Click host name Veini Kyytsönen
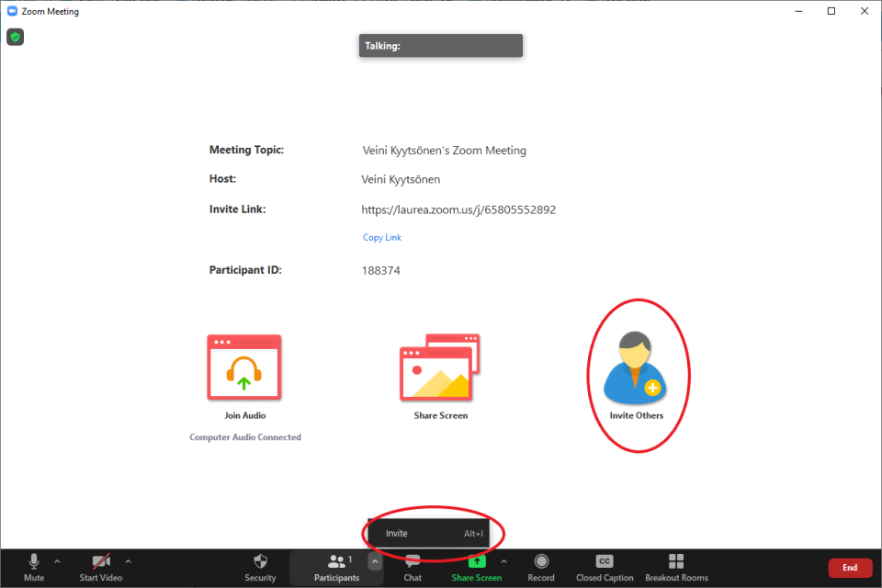 (401, 179)
